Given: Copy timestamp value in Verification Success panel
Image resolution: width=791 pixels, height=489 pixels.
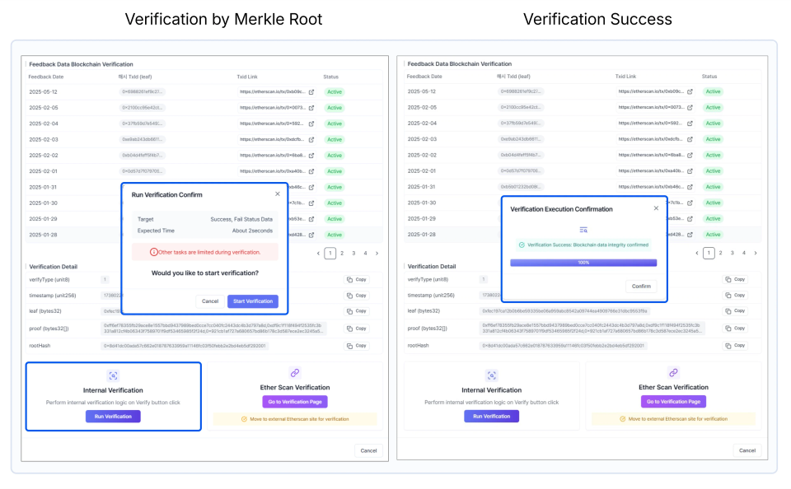Looking at the screenshot, I should (735, 295).
